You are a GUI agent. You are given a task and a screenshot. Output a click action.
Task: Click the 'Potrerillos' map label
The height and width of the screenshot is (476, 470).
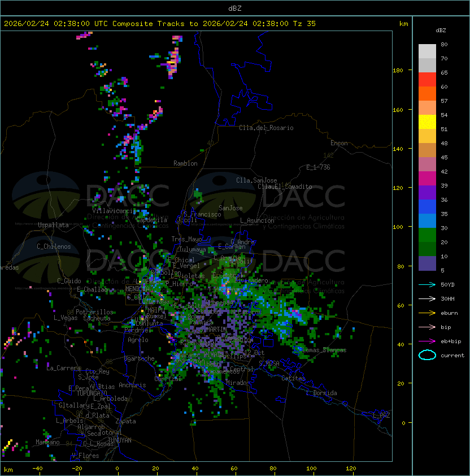click(94, 312)
